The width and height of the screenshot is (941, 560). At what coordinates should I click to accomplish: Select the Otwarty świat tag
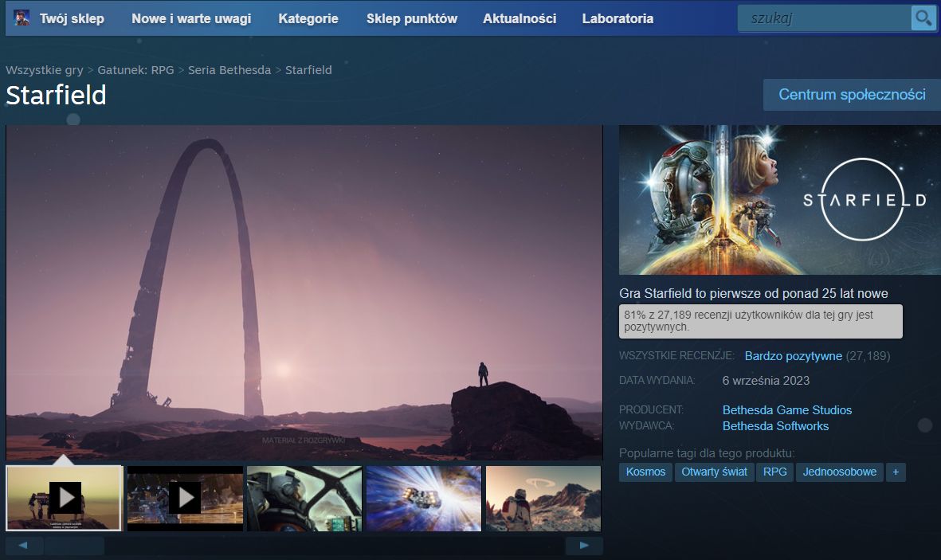click(x=714, y=472)
